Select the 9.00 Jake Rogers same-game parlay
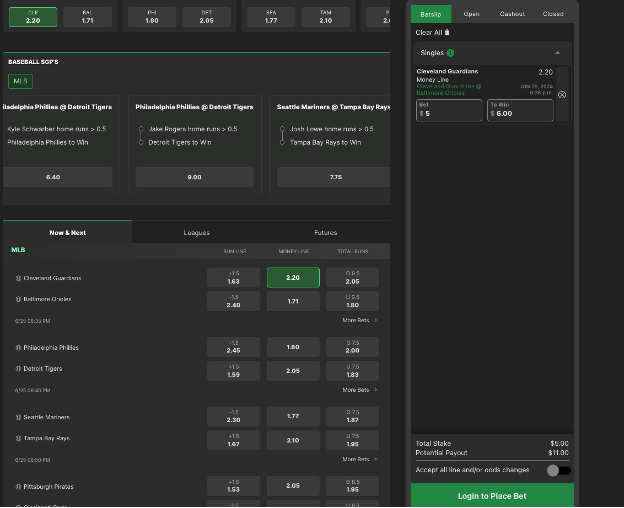Viewport: 624px width, 508px height. click(194, 177)
